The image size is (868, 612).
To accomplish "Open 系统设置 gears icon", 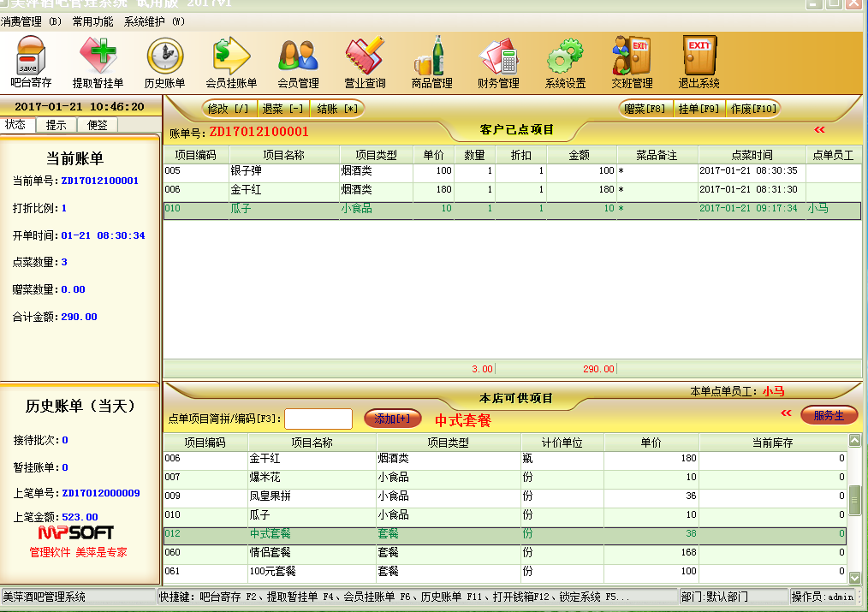I will pyautogui.click(x=565, y=62).
